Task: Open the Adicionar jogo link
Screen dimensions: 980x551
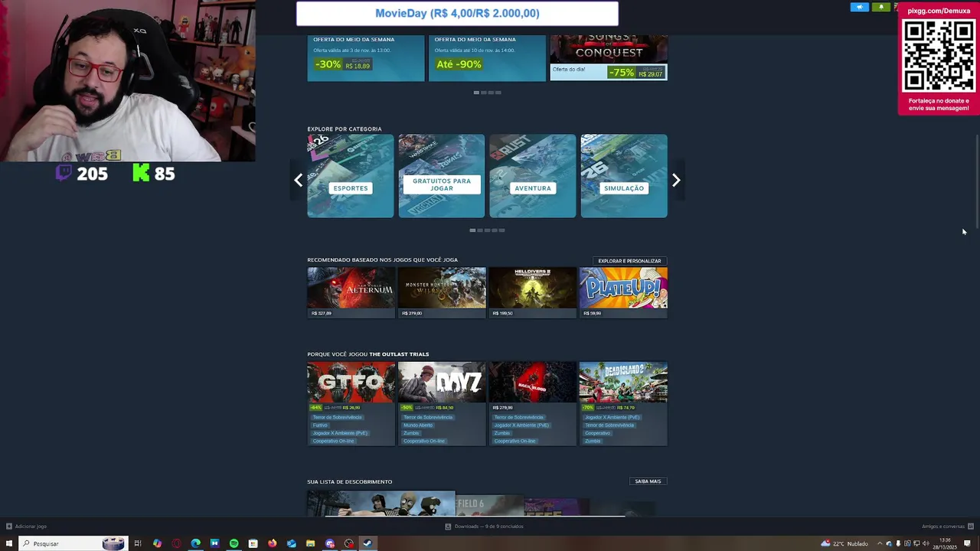Action: [31, 527]
